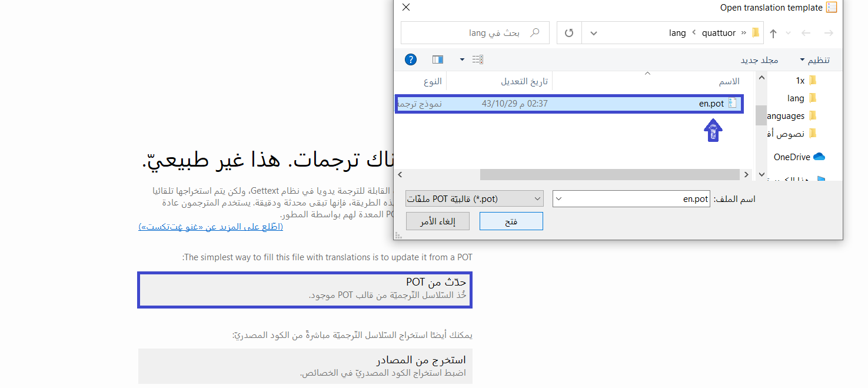Click the horizontal scrollbar of file list
The height and width of the screenshot is (388, 868).
point(609,175)
